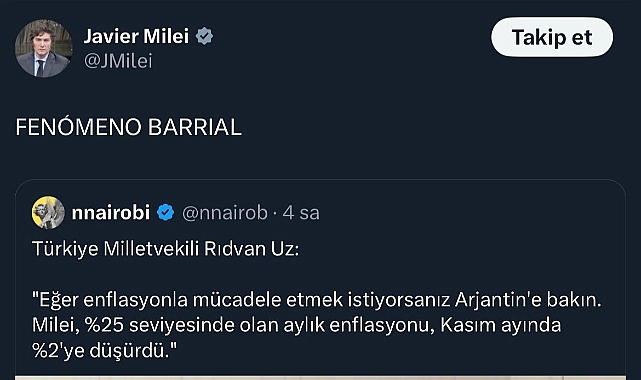Image resolution: width=641 pixels, height=380 pixels.
Task: Visit the @JMilei handle
Action: click(118, 61)
